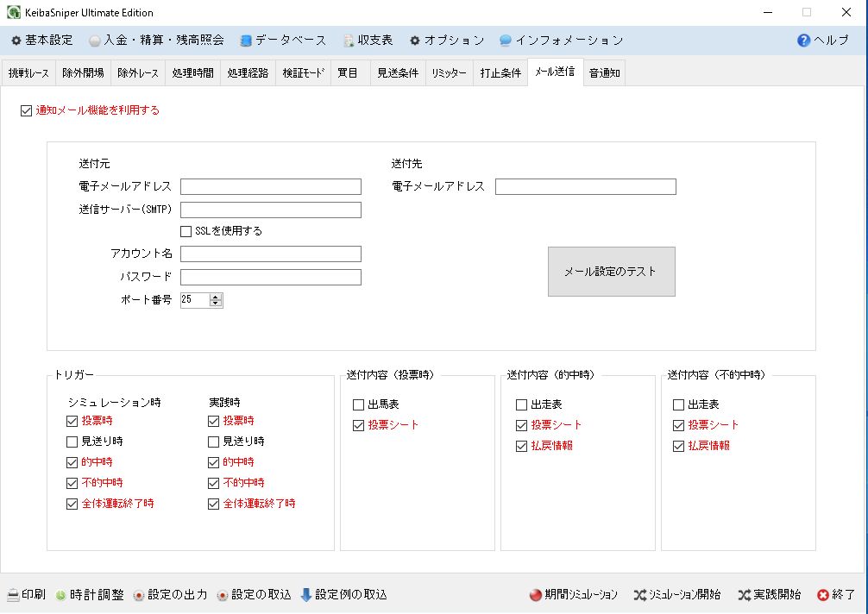Switch to the 処理経路 tab
Image resolution: width=868 pixels, height=614 pixels.
pos(248,73)
